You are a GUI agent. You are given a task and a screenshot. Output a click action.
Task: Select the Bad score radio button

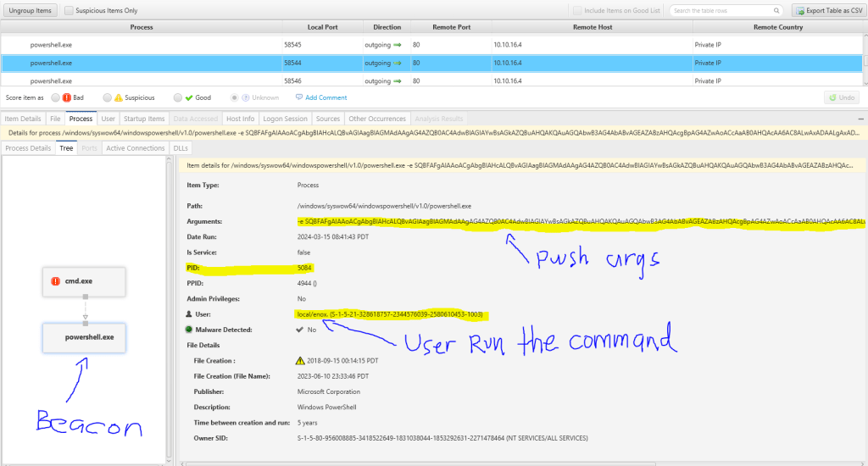click(56, 97)
